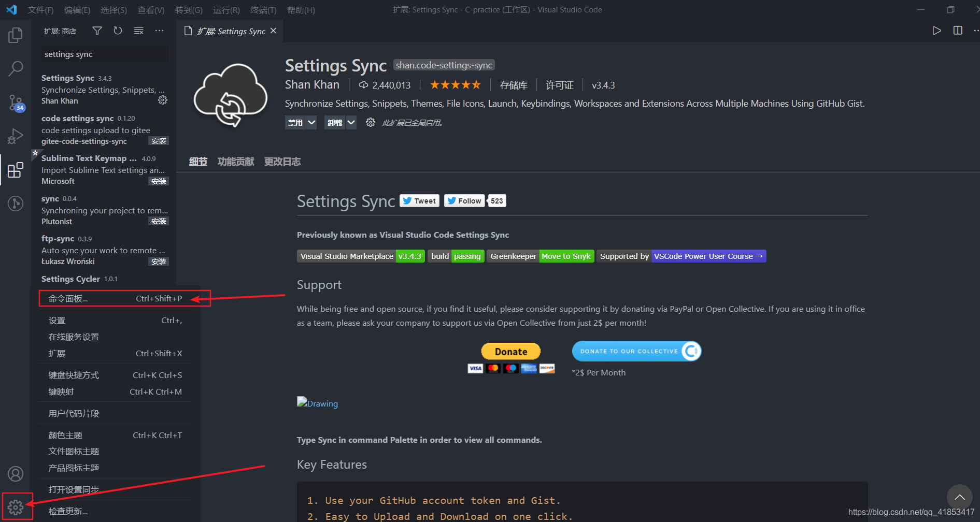This screenshot has height=522, width=980.
Task: Click the Tweet button
Action: (x=420, y=201)
